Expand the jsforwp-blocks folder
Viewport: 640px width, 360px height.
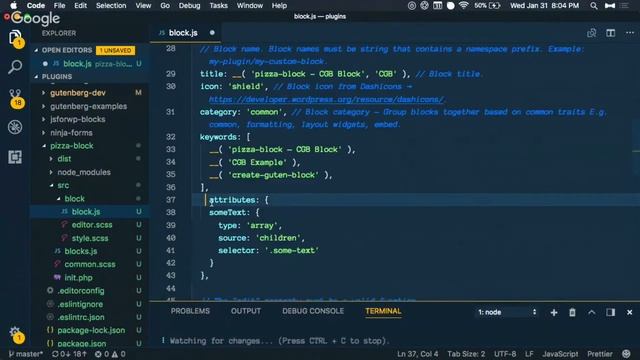point(78,120)
